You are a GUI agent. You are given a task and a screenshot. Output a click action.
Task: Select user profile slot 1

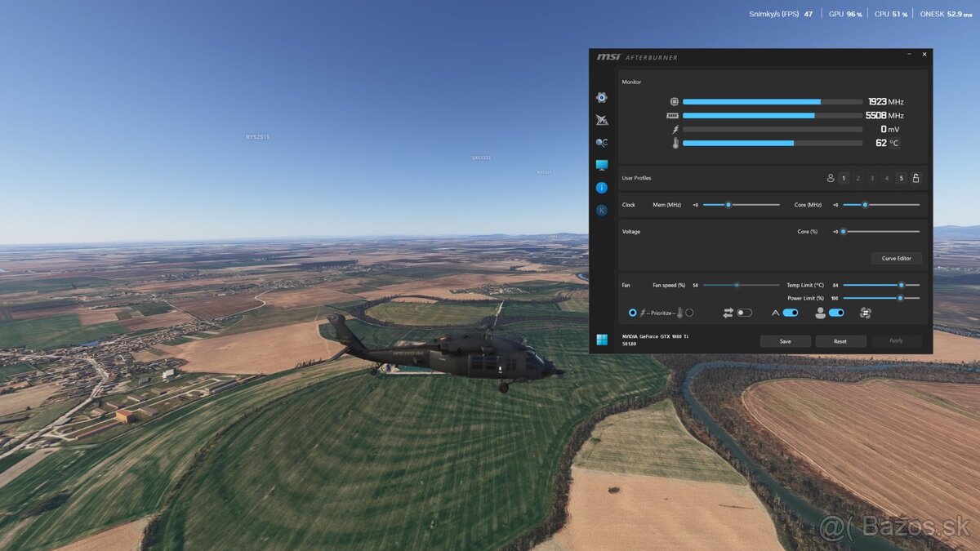[x=844, y=178]
